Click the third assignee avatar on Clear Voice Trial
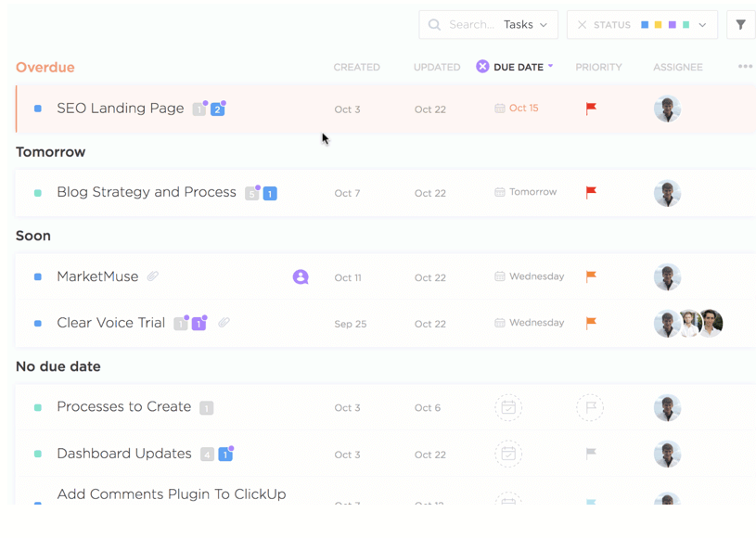Image resolution: width=756 pixels, height=538 pixels. pyautogui.click(x=711, y=323)
